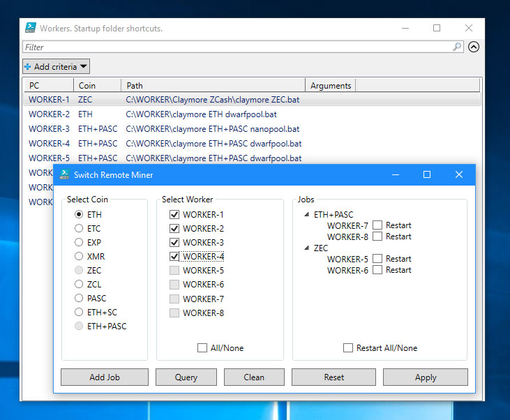
Task: Toggle the All/None workers checkbox
Action: pyautogui.click(x=202, y=348)
